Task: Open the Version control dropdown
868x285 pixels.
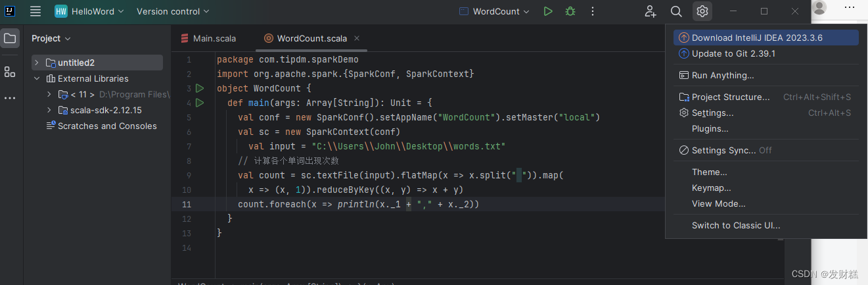Action: point(173,11)
